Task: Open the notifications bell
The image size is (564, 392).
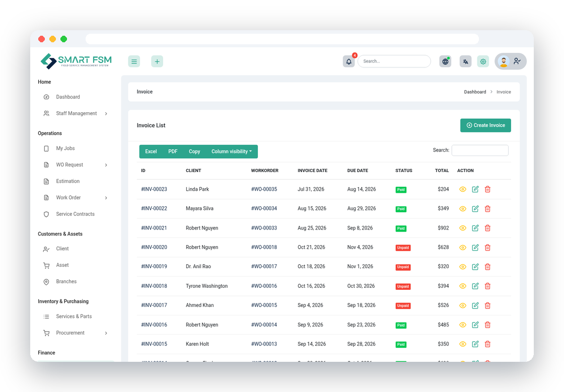Action: (348, 61)
